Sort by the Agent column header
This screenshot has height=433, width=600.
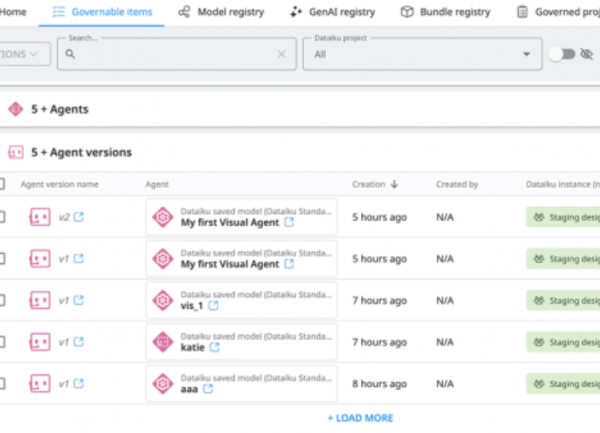(x=157, y=184)
